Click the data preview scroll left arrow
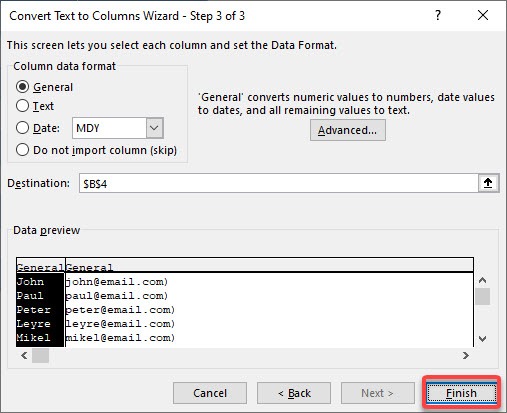 pos(24,356)
